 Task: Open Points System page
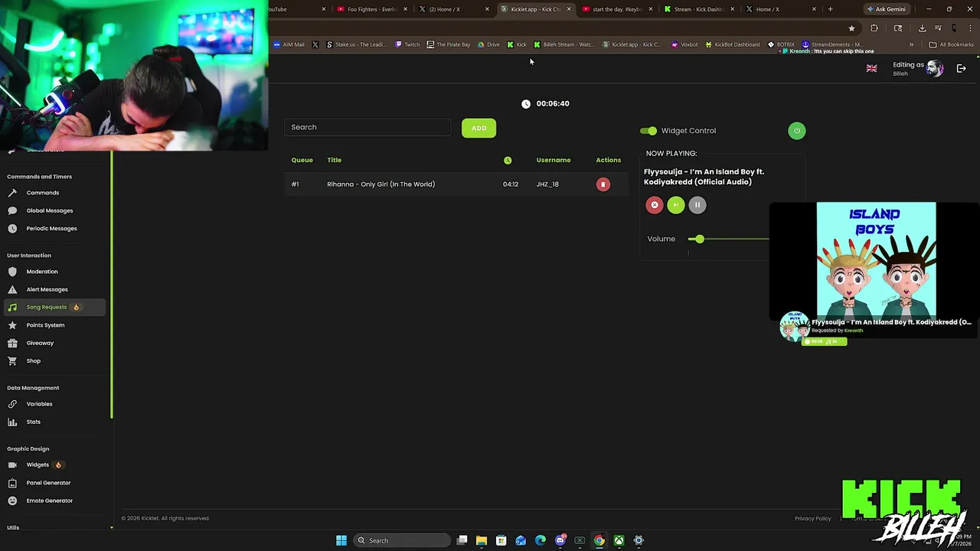(x=45, y=325)
